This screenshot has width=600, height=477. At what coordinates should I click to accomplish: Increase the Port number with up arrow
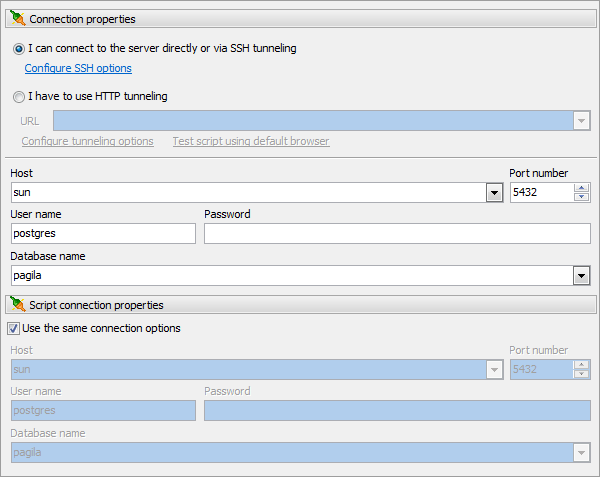click(x=582, y=188)
